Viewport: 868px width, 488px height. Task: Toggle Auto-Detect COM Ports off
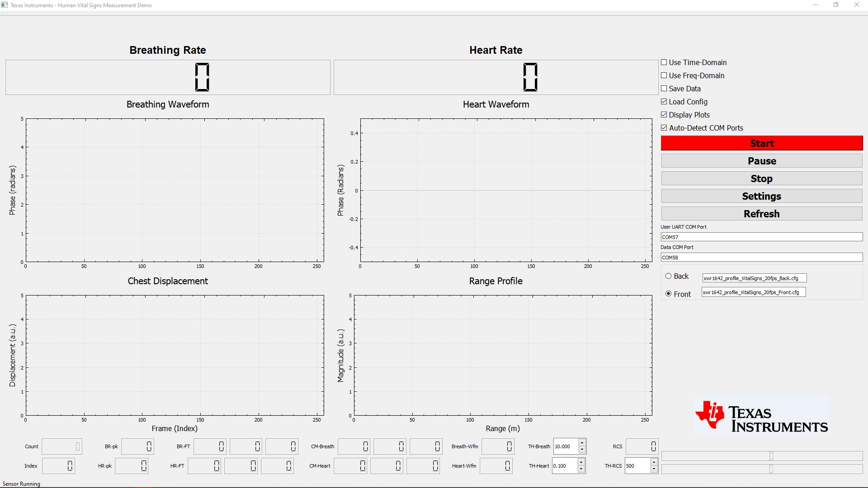(x=664, y=128)
